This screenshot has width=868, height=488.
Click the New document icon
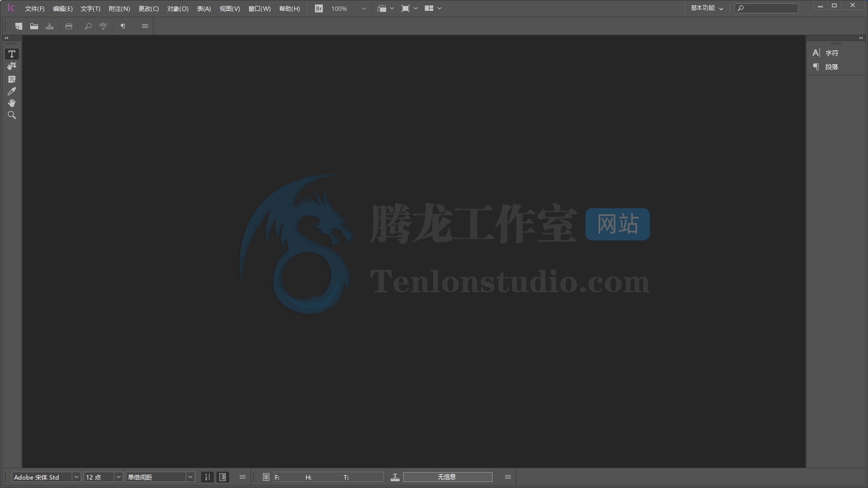(x=18, y=26)
